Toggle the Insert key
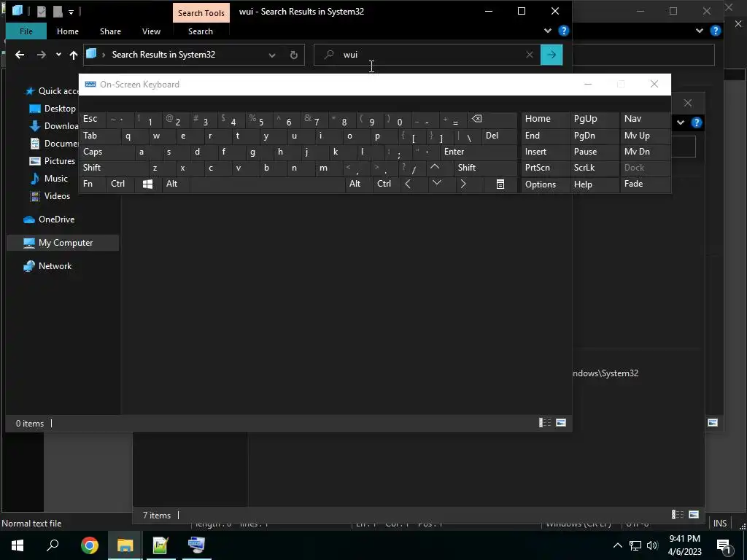 (545, 152)
